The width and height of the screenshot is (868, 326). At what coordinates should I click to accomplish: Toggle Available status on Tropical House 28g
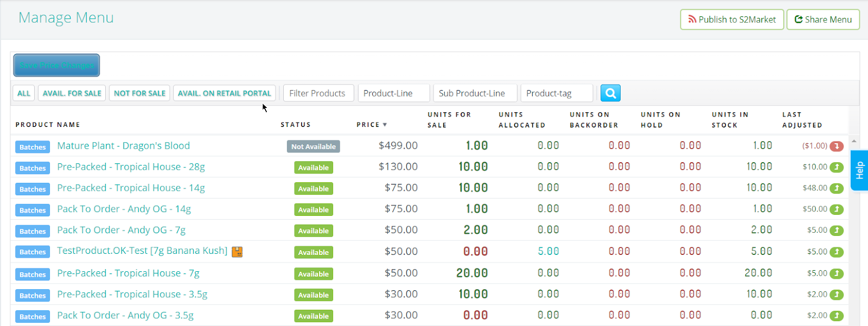(x=313, y=168)
